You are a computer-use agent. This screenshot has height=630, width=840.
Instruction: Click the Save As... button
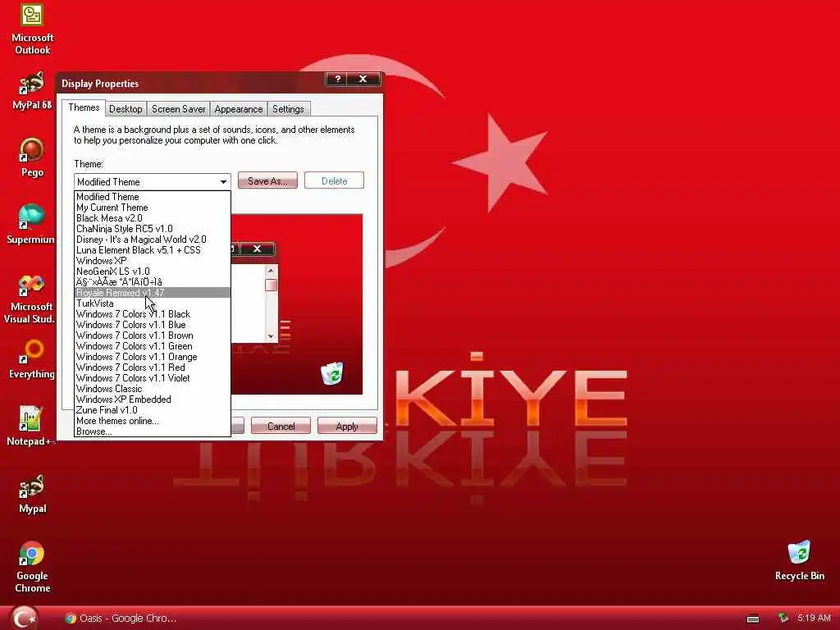pyautogui.click(x=267, y=180)
